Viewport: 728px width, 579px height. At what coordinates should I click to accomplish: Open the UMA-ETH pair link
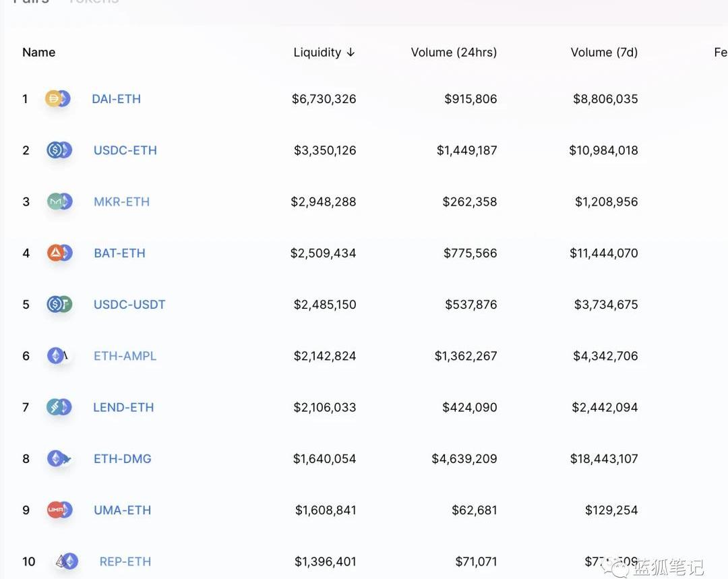[x=123, y=510]
